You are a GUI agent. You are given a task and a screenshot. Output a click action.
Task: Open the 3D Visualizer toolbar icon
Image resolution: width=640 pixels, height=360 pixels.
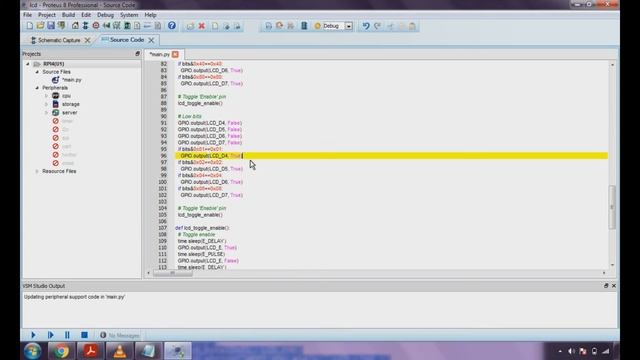tap(107, 26)
